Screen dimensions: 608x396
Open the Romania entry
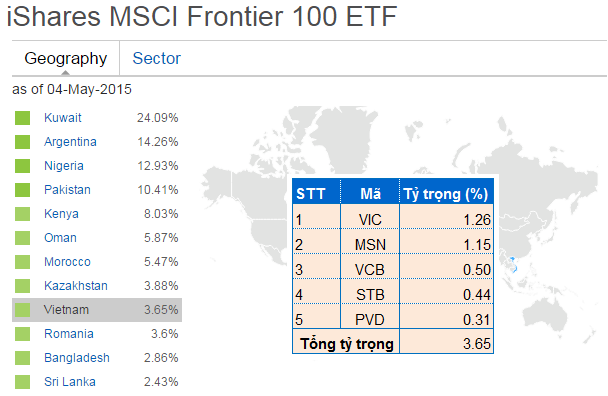tap(69, 334)
